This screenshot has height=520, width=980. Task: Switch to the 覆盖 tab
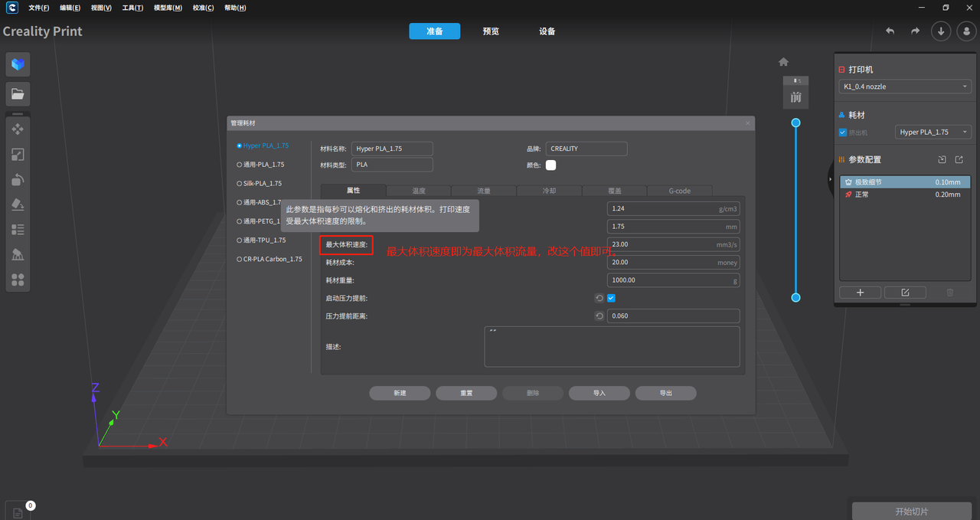pyautogui.click(x=615, y=191)
